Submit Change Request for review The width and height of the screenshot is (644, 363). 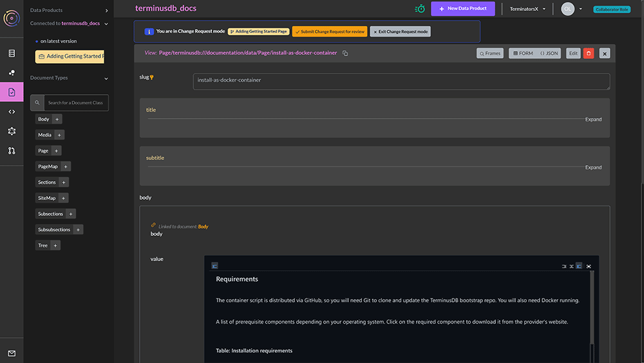coord(330,32)
